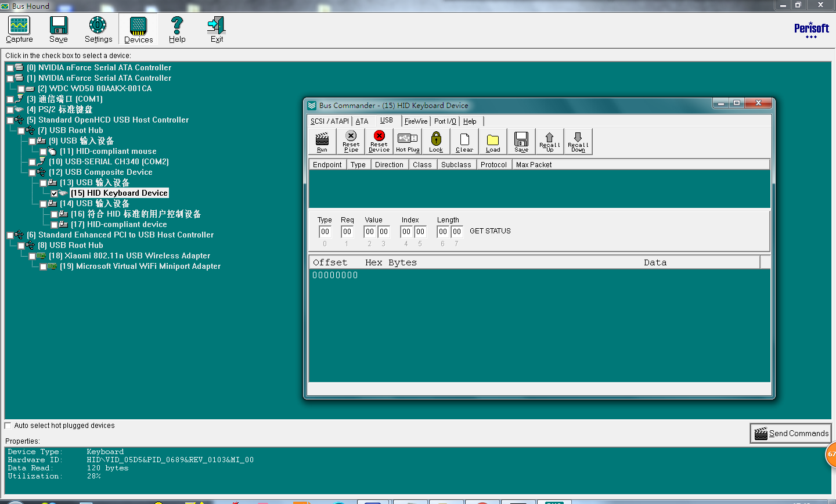Image resolution: width=836 pixels, height=504 pixels.
Task: Click Save icon in Bus Commander toolbar
Action: pos(521,142)
